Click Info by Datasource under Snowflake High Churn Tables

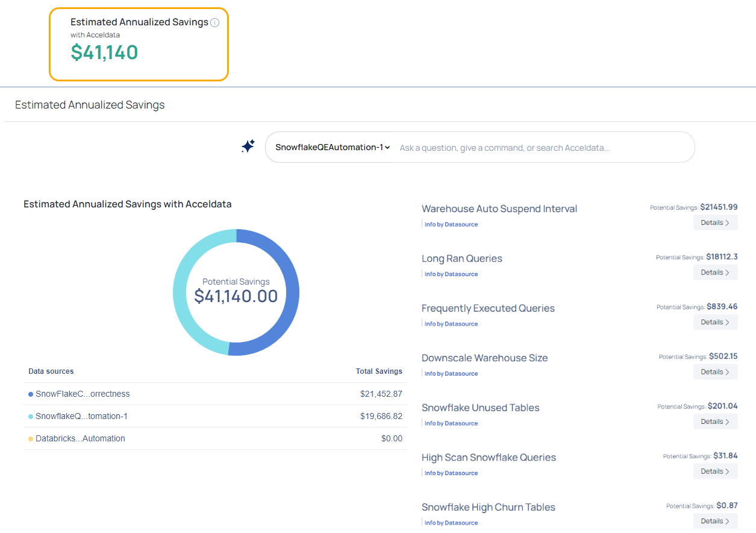click(x=451, y=523)
